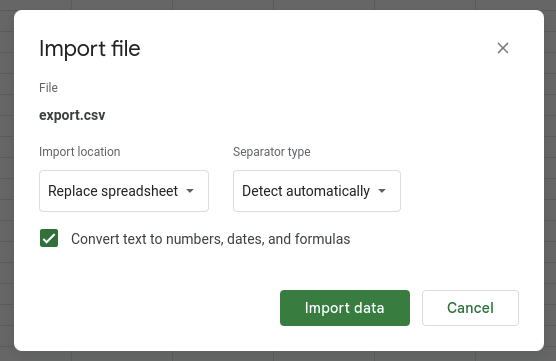This screenshot has height=361, width=556.
Task: Click the Import location label
Action: 79,152
